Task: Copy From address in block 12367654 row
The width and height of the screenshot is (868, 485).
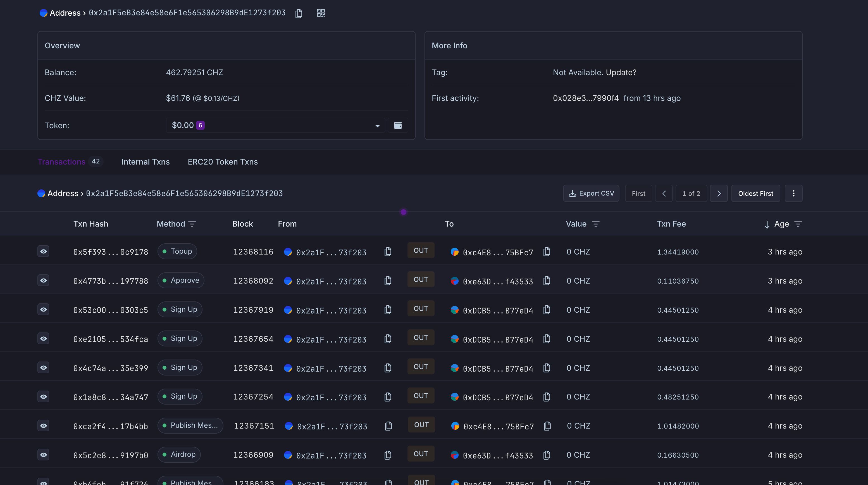Action: [x=388, y=339]
